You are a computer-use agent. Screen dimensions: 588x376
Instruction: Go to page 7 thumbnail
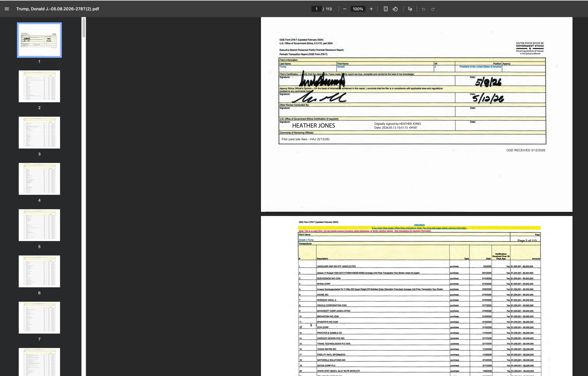pyautogui.click(x=39, y=318)
